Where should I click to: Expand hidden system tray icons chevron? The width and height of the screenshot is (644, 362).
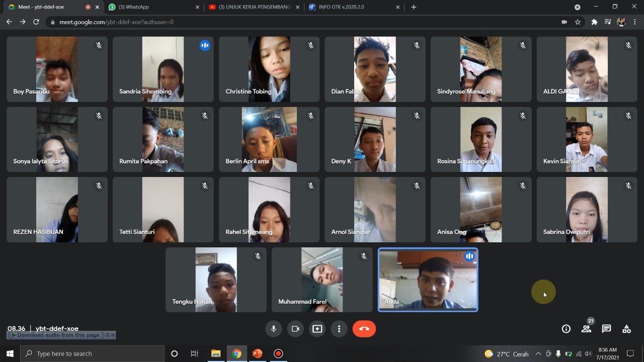pos(538,354)
